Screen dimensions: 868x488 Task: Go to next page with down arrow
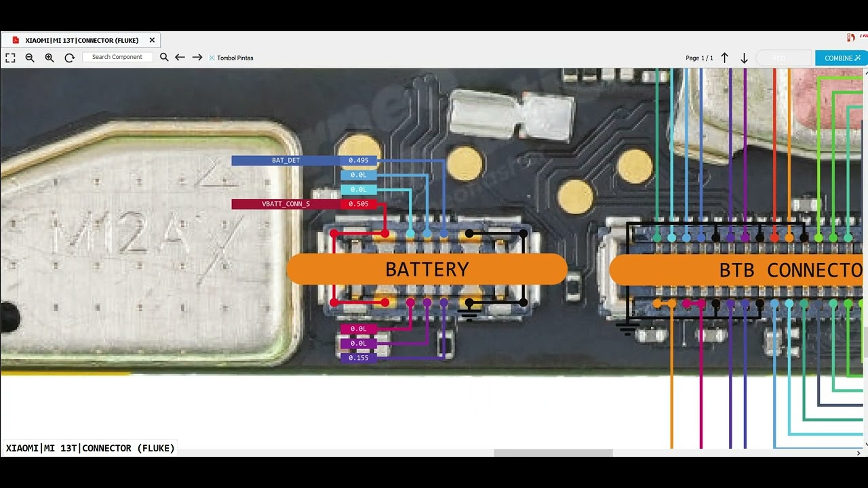[744, 58]
